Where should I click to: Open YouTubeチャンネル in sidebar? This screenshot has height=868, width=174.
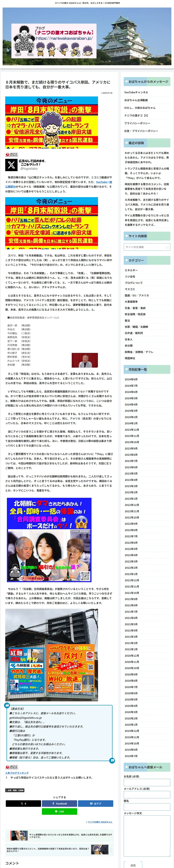click(136, 92)
